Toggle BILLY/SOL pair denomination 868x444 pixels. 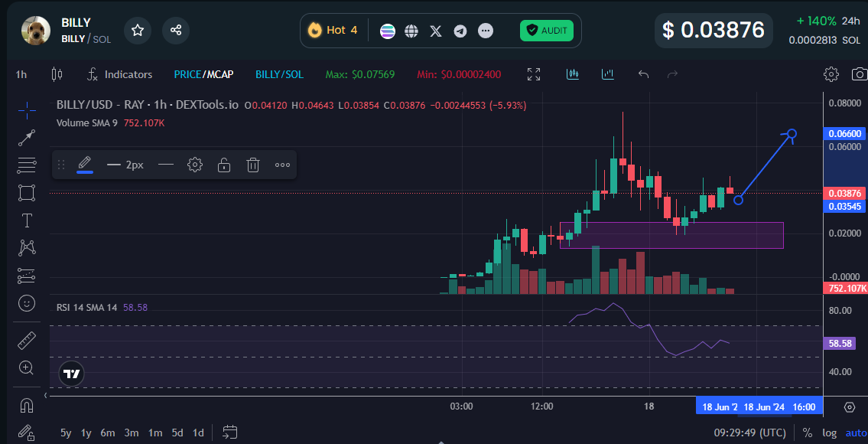click(x=279, y=74)
